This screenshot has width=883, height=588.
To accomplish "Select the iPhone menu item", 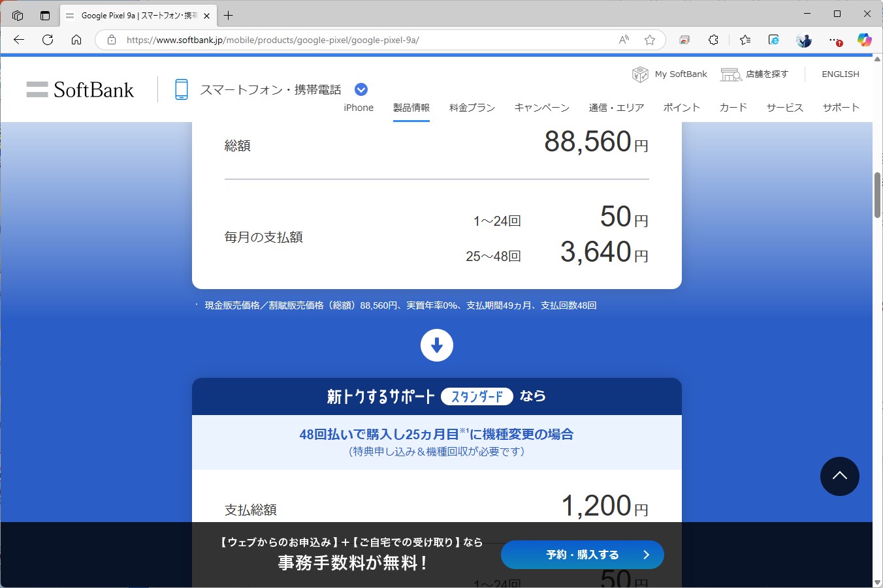I will (359, 108).
